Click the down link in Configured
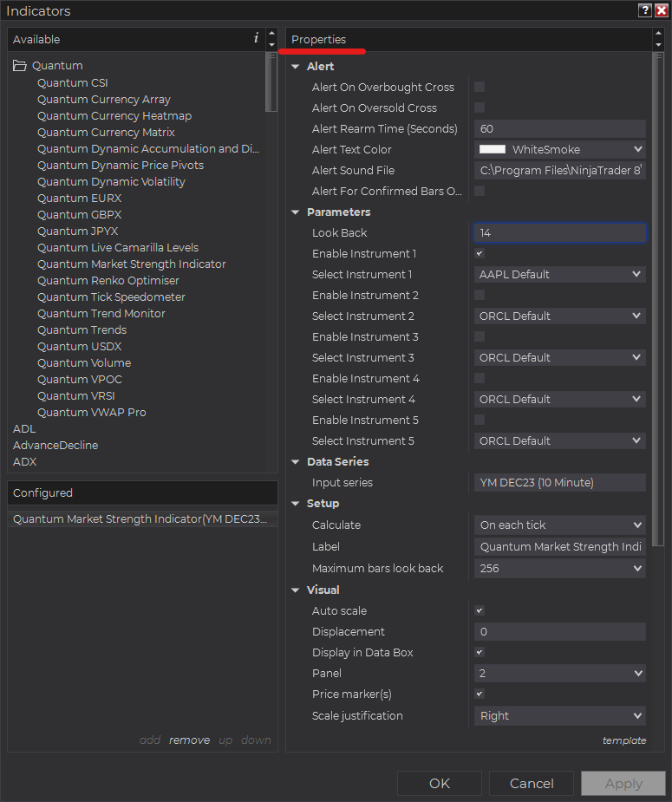672x802 pixels. pyautogui.click(x=256, y=740)
